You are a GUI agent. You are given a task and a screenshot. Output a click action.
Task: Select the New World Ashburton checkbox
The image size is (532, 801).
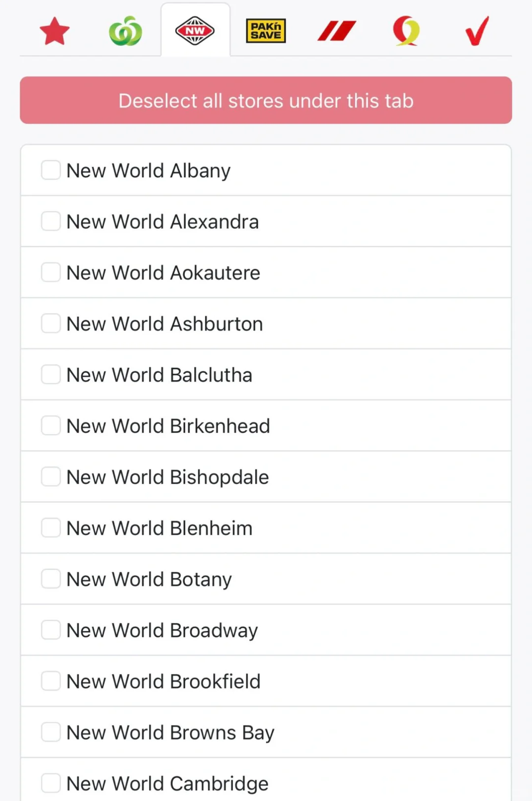click(51, 323)
